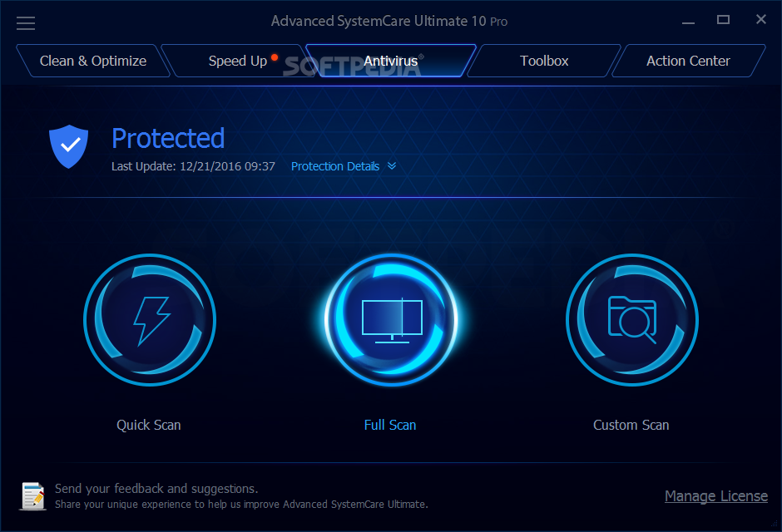Start a Quick Scan via lightning icon
The height and width of the screenshot is (532, 782).
[x=150, y=320]
